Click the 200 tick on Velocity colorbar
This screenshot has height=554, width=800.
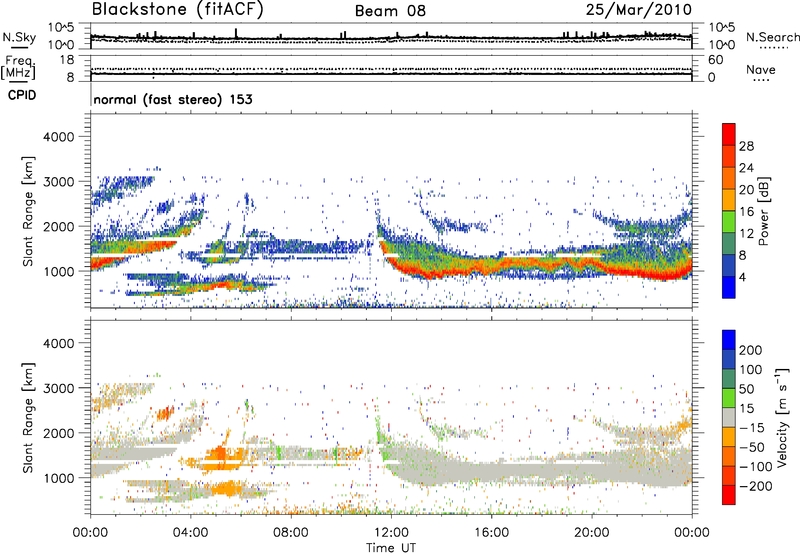tap(751, 350)
